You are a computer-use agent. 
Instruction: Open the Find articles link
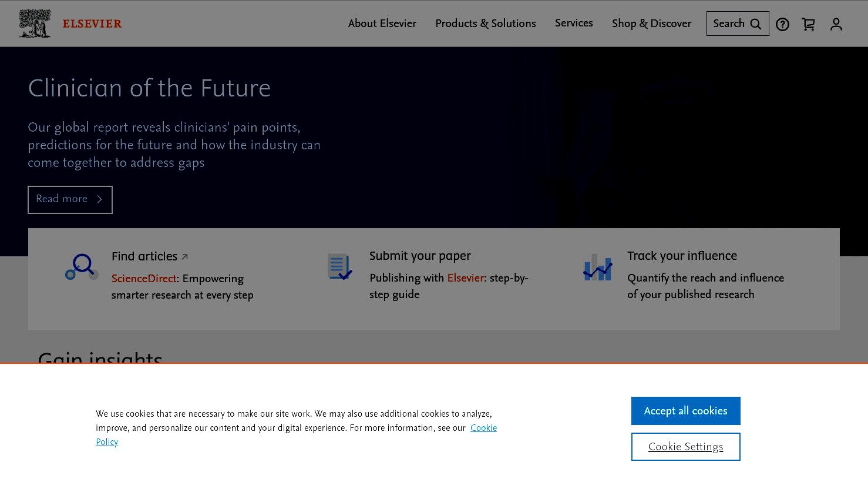144,256
